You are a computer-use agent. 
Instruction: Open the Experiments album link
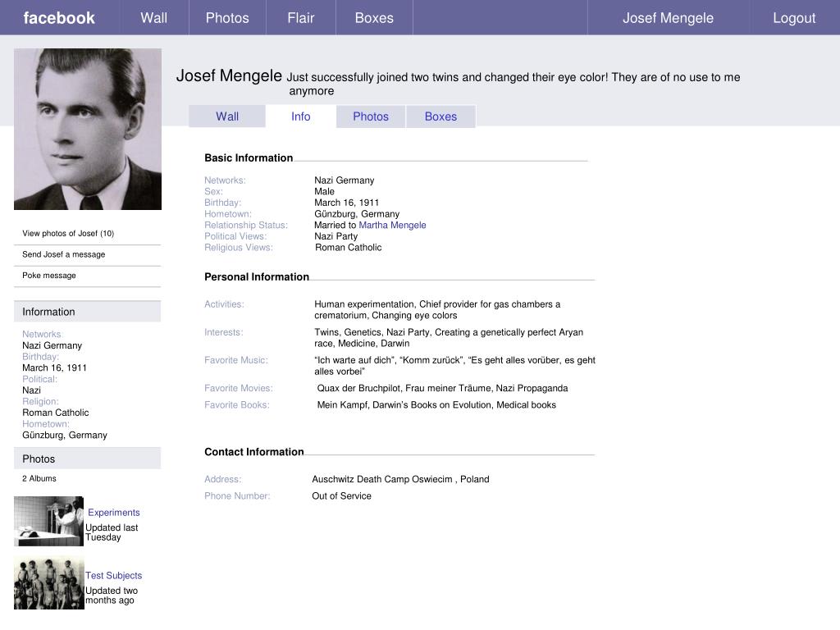pyautogui.click(x=113, y=512)
